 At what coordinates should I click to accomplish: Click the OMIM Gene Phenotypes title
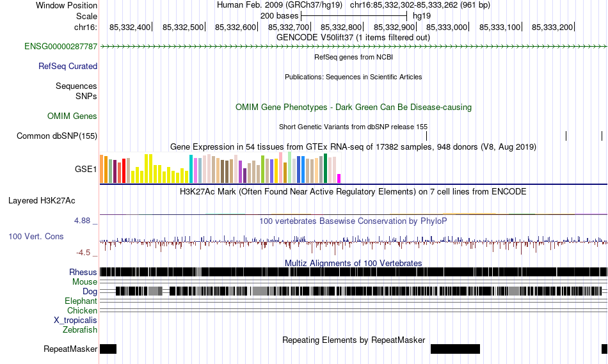click(353, 107)
